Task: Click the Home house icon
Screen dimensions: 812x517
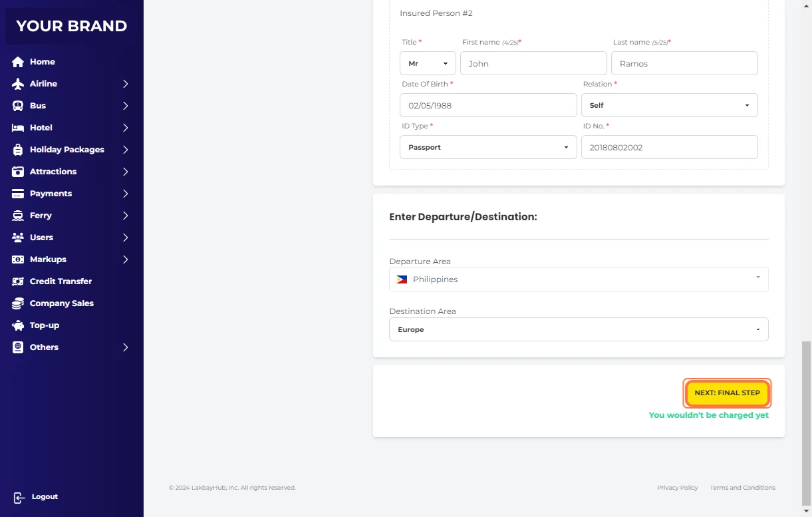Action: (18, 62)
